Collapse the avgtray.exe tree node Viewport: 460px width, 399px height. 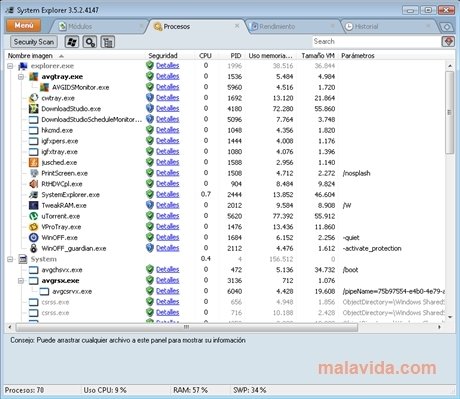(x=21, y=77)
